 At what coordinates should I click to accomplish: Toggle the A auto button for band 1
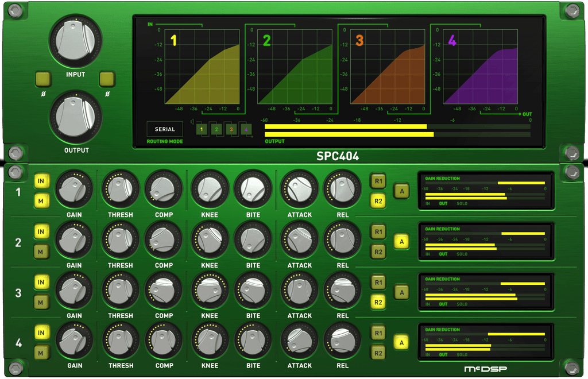(x=401, y=191)
